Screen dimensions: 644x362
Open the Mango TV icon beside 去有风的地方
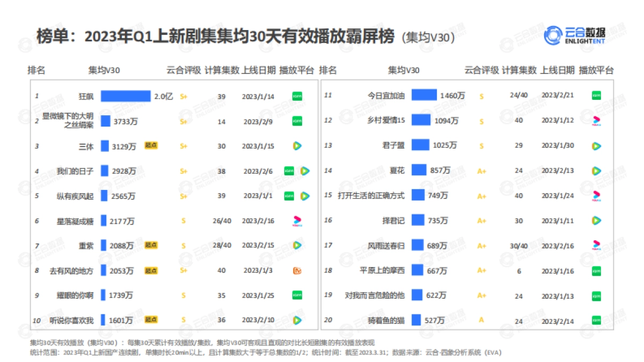pyautogui.click(x=298, y=270)
